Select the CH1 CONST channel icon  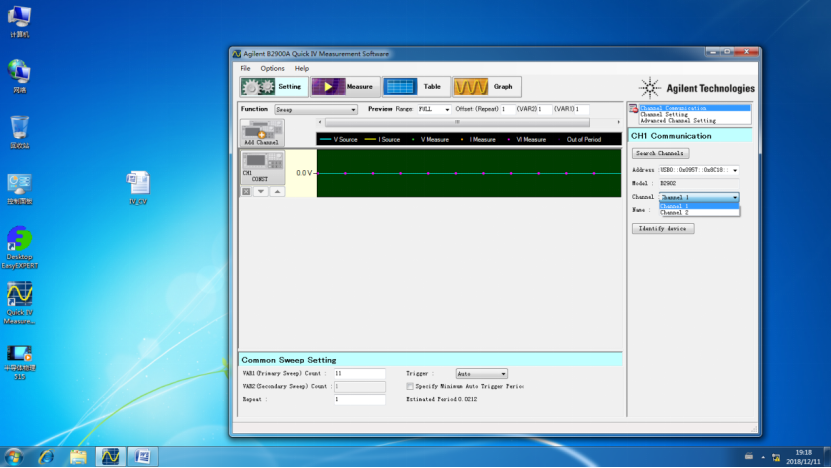click(x=262, y=167)
